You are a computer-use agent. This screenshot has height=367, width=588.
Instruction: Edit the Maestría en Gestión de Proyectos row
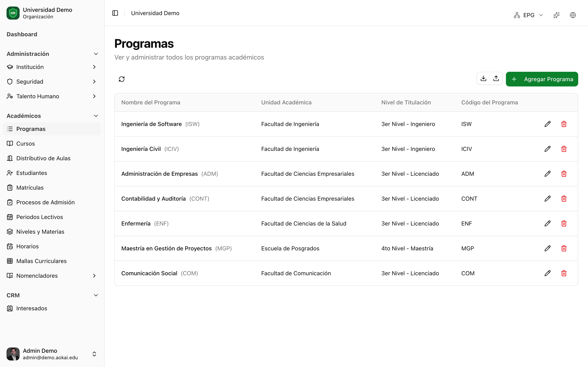tap(547, 248)
